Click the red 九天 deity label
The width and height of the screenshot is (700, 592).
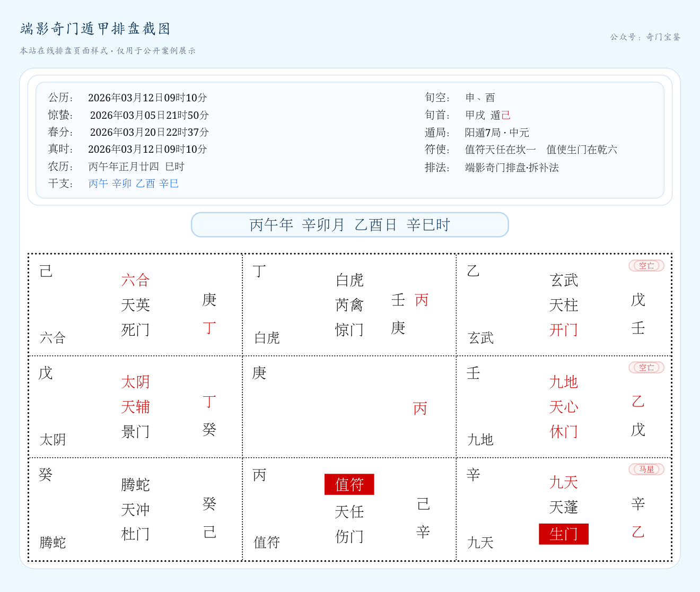[564, 482]
